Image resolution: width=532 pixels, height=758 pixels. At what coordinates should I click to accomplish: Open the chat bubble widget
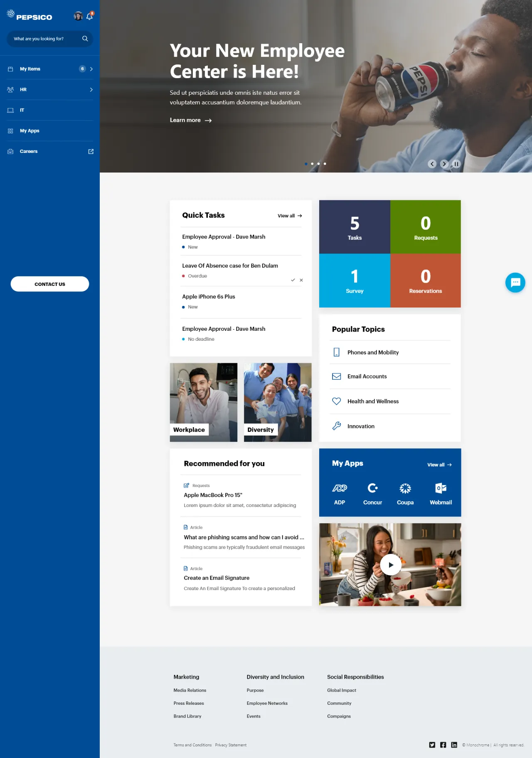click(x=515, y=283)
